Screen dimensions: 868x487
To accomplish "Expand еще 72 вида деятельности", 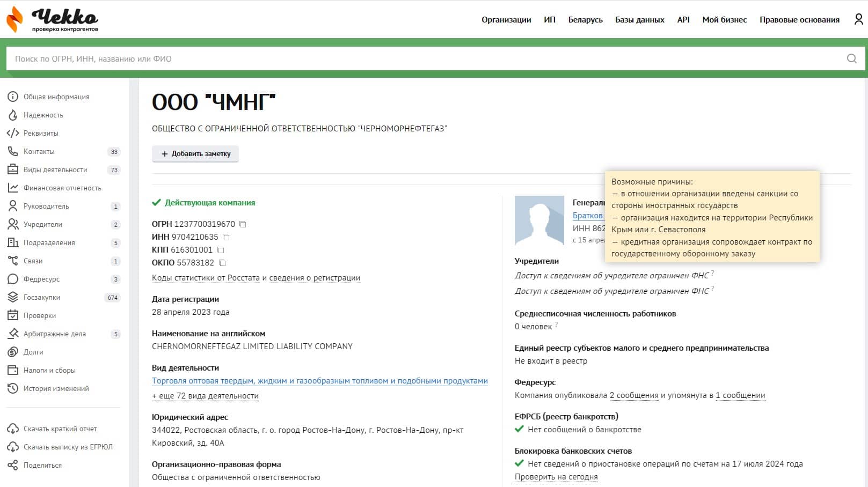I will pos(205,396).
